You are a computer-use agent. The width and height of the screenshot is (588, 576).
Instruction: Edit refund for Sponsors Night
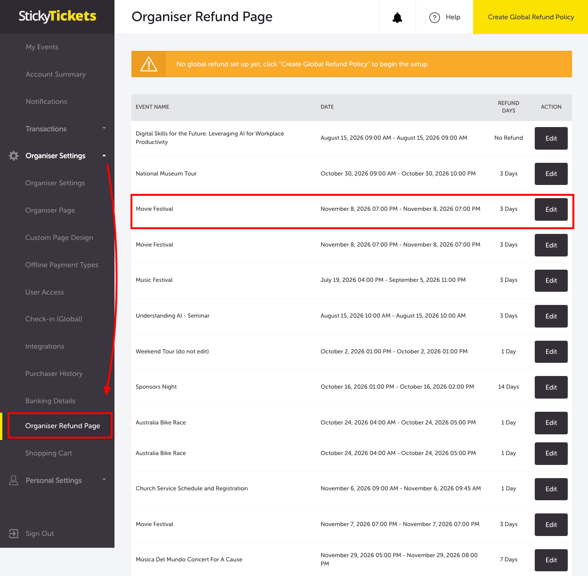(x=551, y=387)
